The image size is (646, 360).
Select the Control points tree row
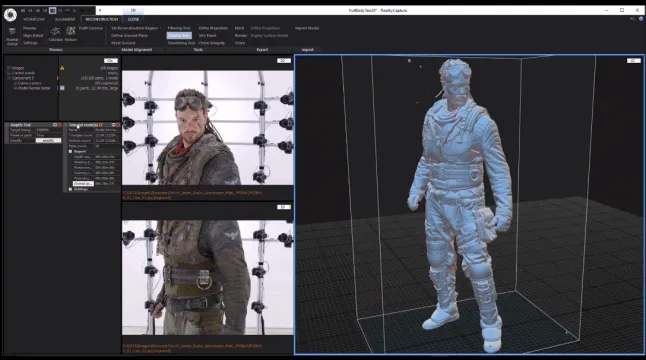coord(23,73)
